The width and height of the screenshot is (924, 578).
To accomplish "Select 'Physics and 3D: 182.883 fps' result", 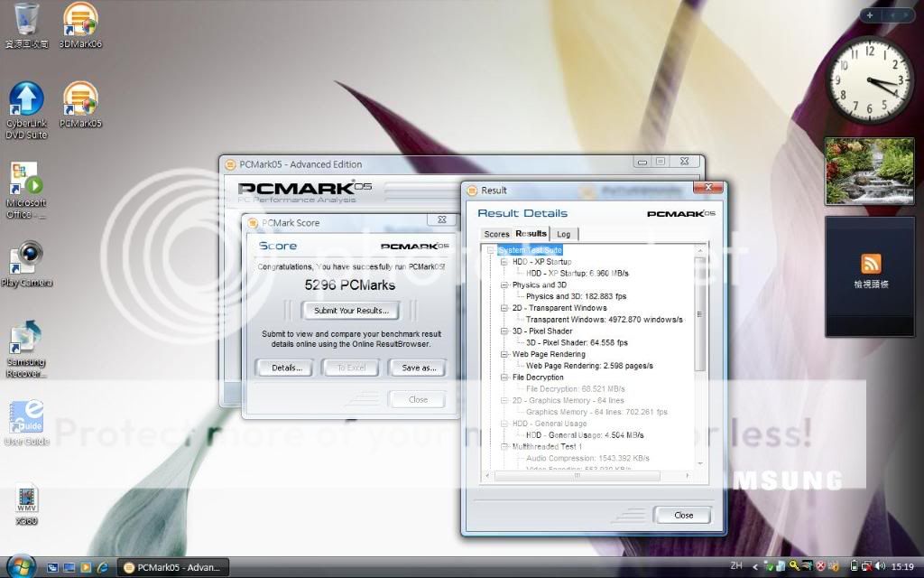I will [576, 296].
